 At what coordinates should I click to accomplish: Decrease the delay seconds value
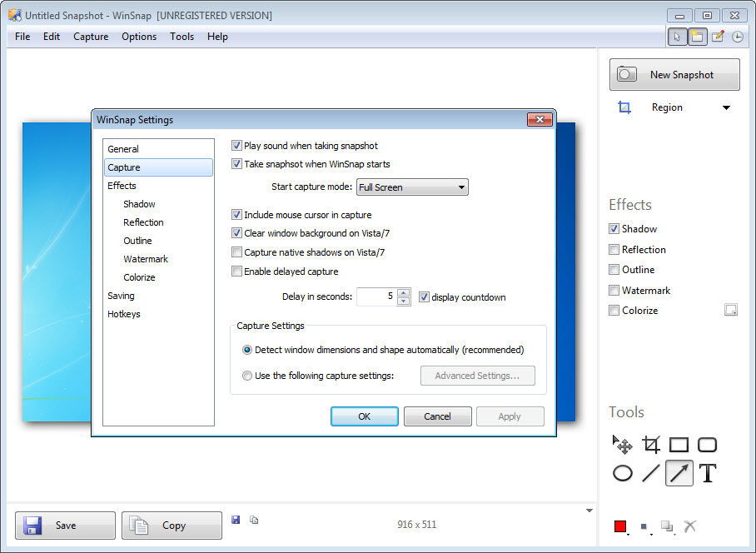404,301
